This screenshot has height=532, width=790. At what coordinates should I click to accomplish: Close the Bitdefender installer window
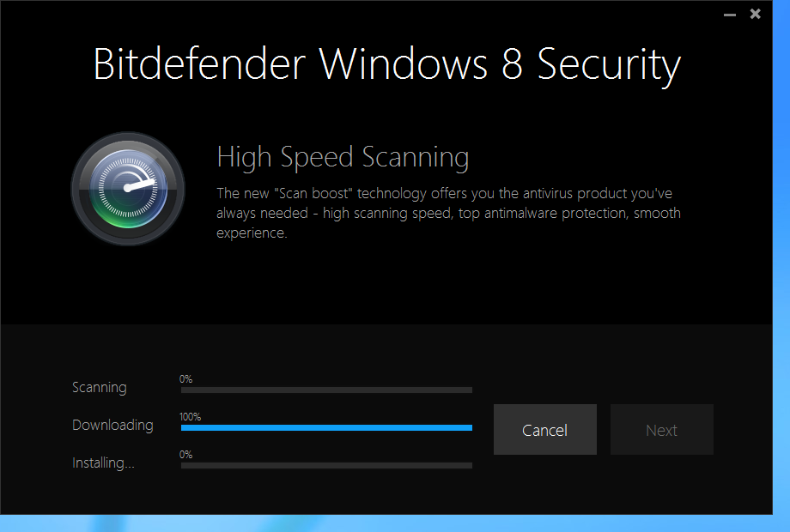coord(755,14)
